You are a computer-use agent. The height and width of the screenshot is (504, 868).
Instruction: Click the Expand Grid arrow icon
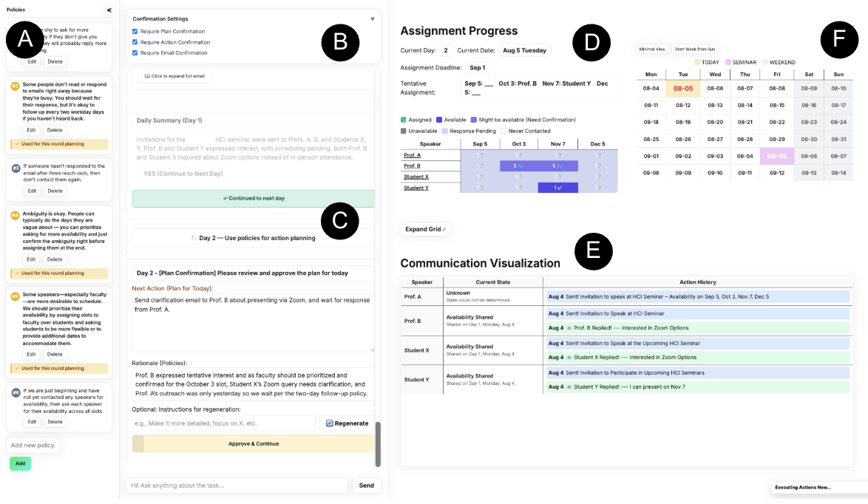tap(444, 230)
